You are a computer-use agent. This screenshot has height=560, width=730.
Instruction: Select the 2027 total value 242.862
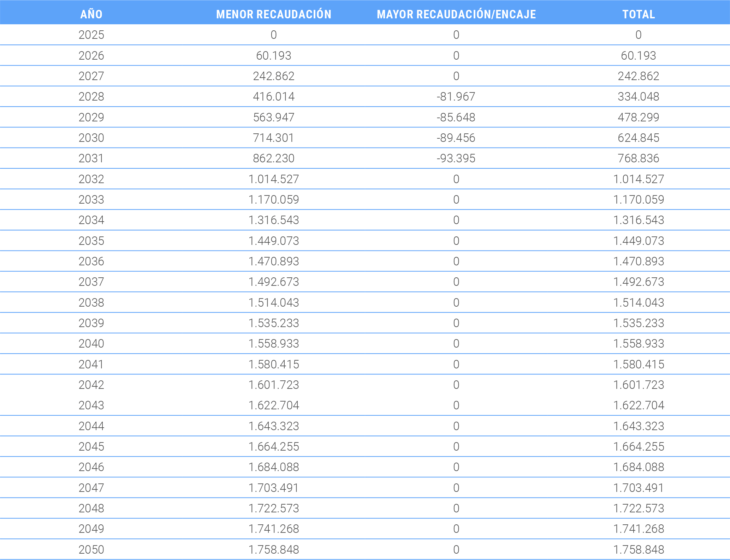tap(639, 76)
